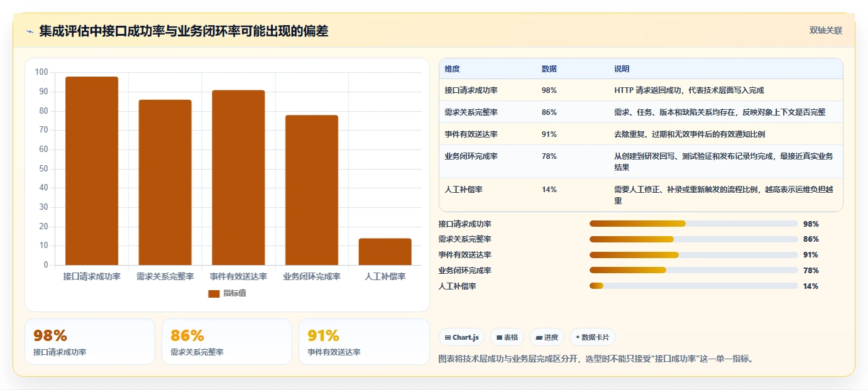Click the footer note 图表将技术层成功
The width and height of the screenshot is (868, 390).
tap(595, 359)
